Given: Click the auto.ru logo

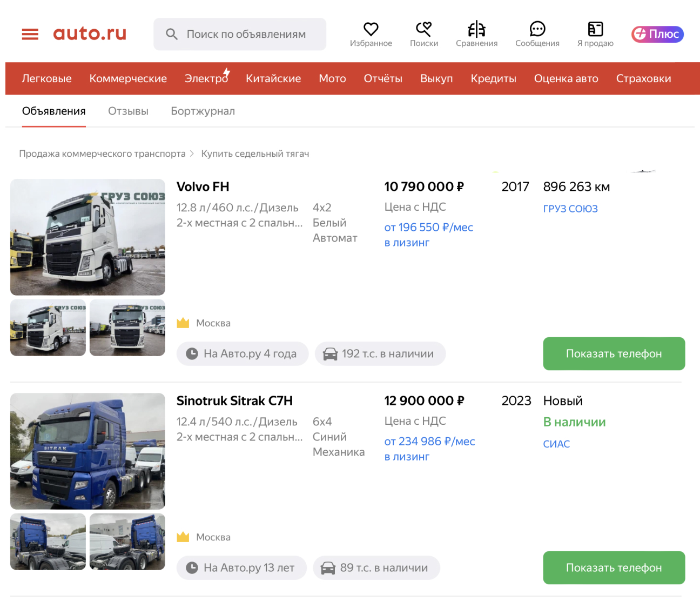Looking at the screenshot, I should (90, 34).
